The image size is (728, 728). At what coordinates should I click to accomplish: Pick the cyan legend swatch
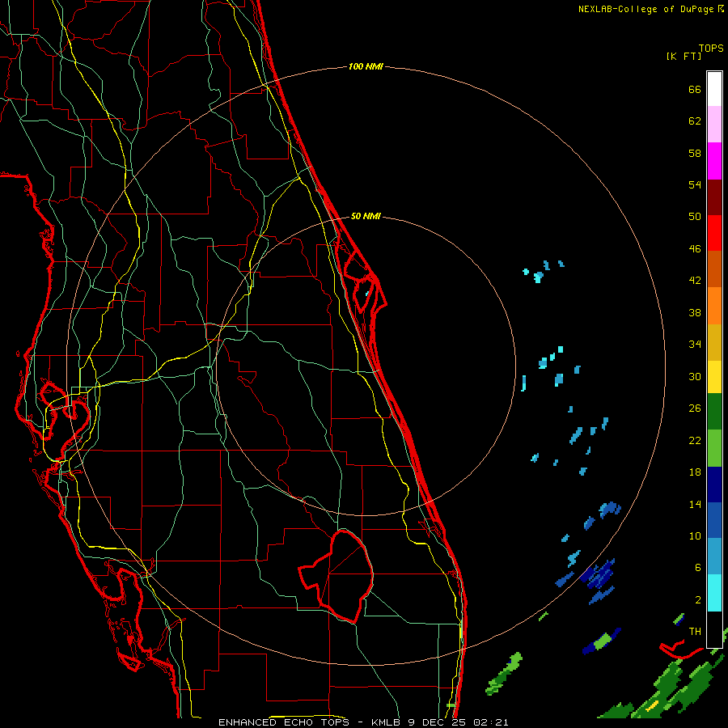tap(714, 592)
